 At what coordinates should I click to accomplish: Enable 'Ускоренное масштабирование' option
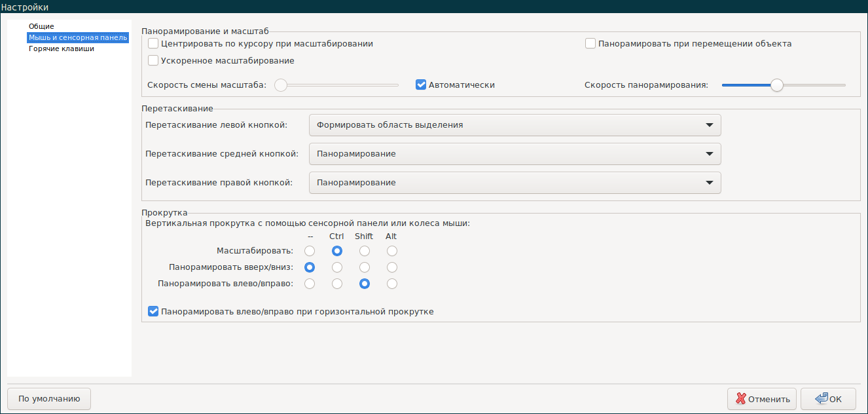click(x=153, y=60)
